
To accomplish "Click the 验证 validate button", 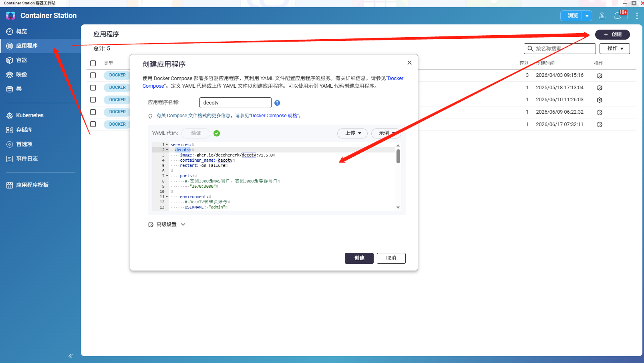I will (196, 133).
